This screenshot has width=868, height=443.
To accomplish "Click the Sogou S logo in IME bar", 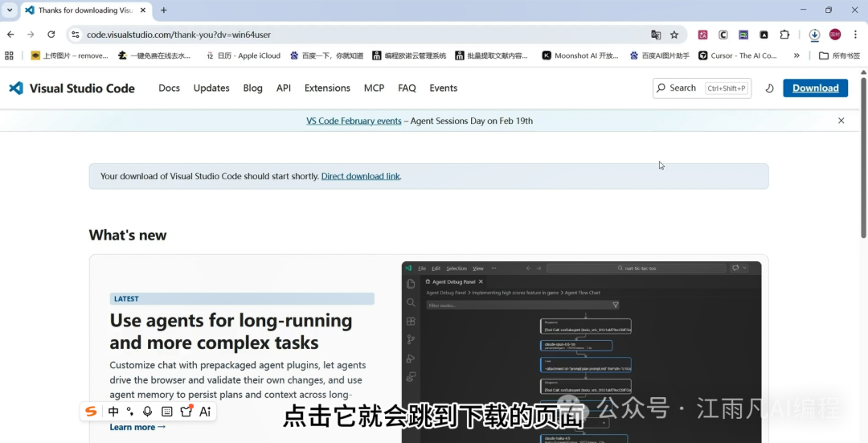I will tap(91, 412).
